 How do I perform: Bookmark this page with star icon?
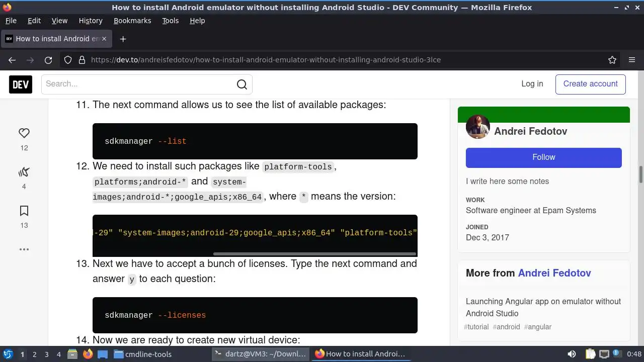tap(612, 60)
